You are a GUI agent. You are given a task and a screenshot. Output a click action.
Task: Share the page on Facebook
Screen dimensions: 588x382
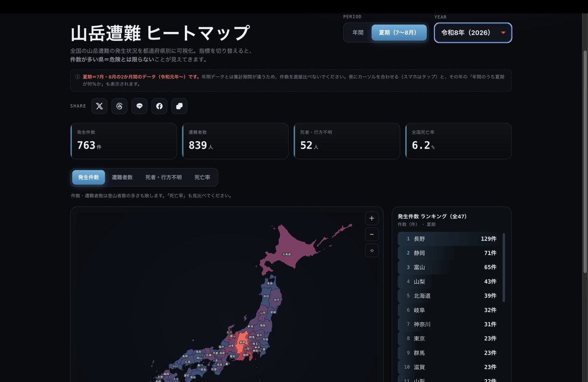coord(159,106)
